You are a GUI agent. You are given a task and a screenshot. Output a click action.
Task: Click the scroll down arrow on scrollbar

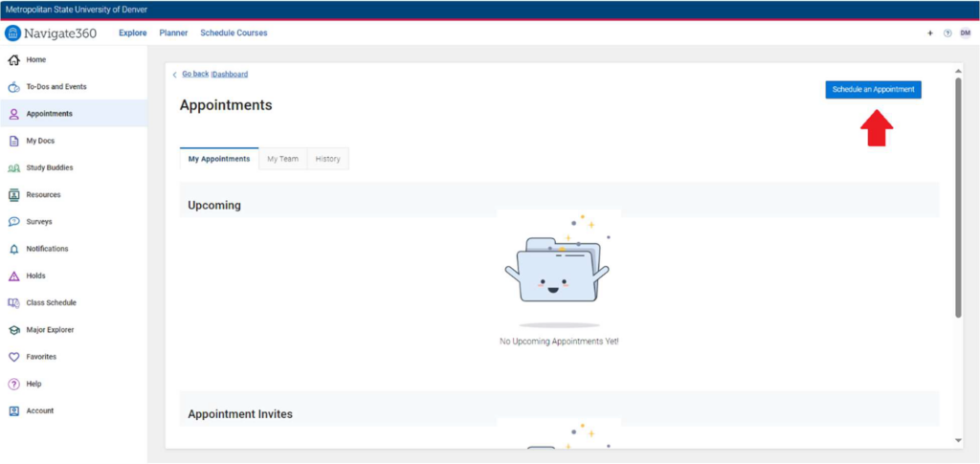click(x=958, y=440)
